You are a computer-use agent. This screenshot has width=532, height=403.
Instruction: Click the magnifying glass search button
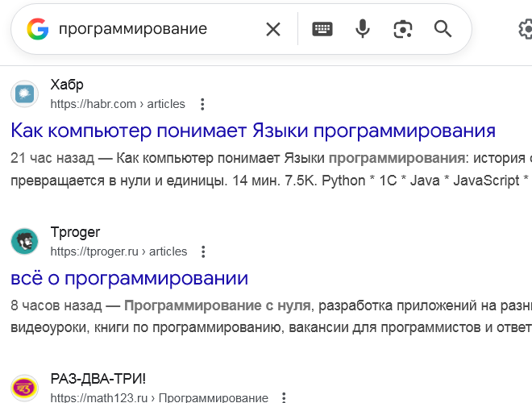tap(443, 29)
